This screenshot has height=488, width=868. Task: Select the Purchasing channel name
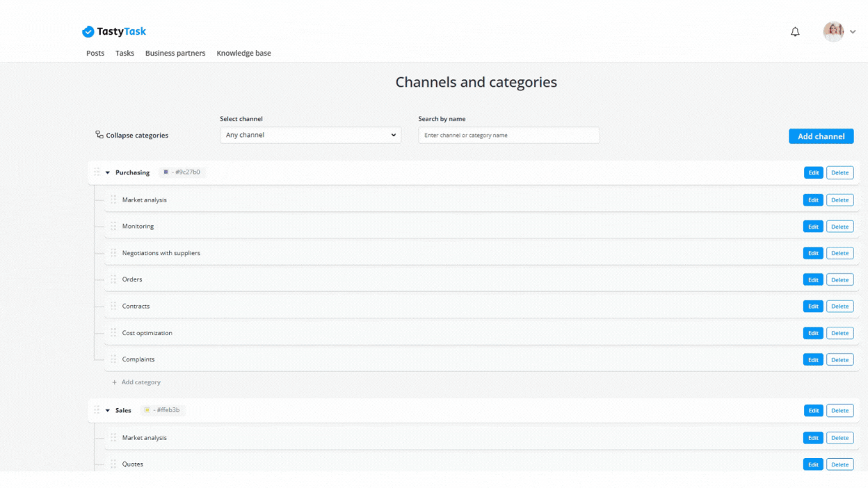[132, 172]
